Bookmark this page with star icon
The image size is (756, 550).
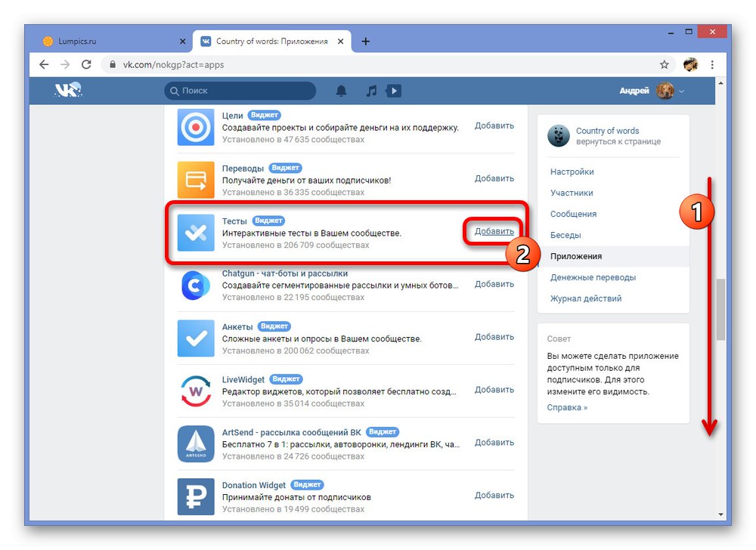[x=665, y=64]
